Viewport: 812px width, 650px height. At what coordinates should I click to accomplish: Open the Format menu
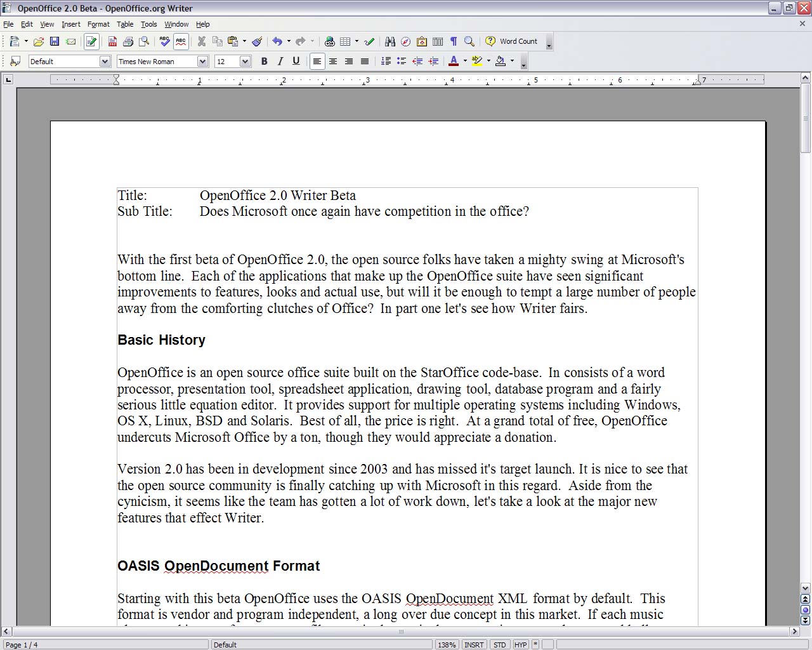[98, 24]
